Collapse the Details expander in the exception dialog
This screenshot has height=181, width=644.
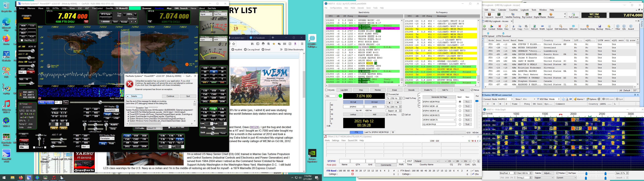pyautogui.click(x=134, y=96)
